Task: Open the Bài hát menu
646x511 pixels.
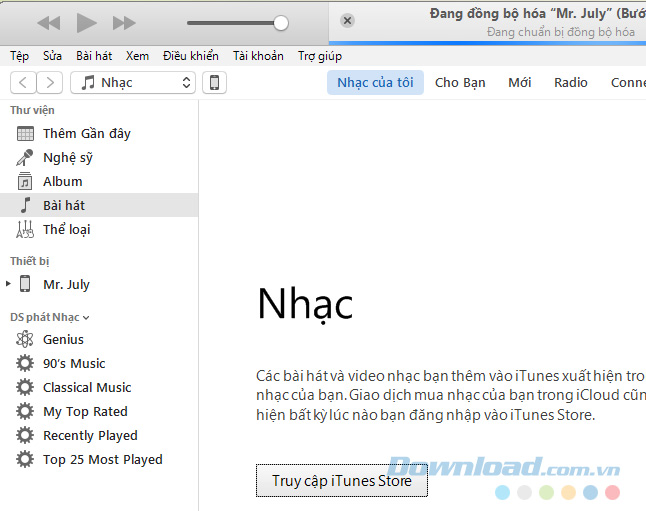Action: click(94, 56)
